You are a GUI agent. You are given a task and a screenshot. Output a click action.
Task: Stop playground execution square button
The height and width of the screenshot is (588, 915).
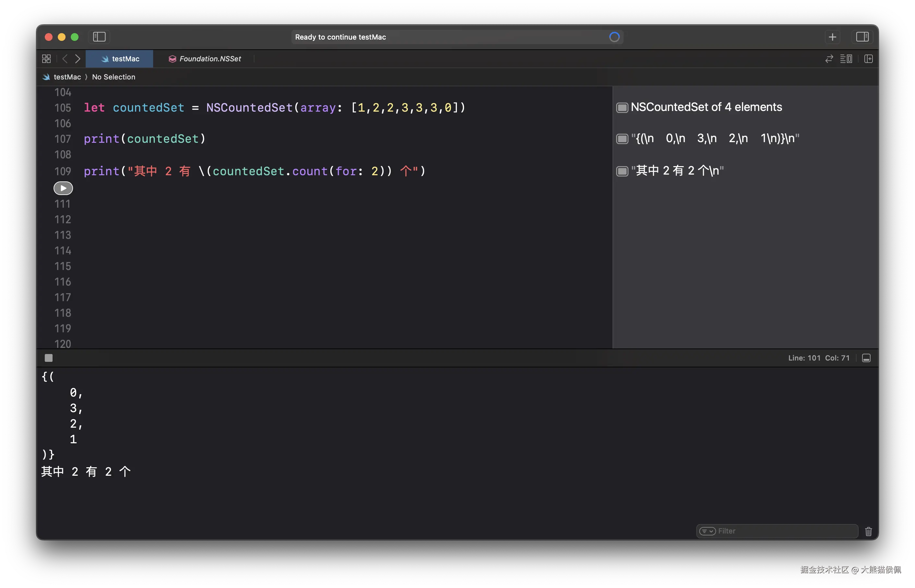coord(48,358)
